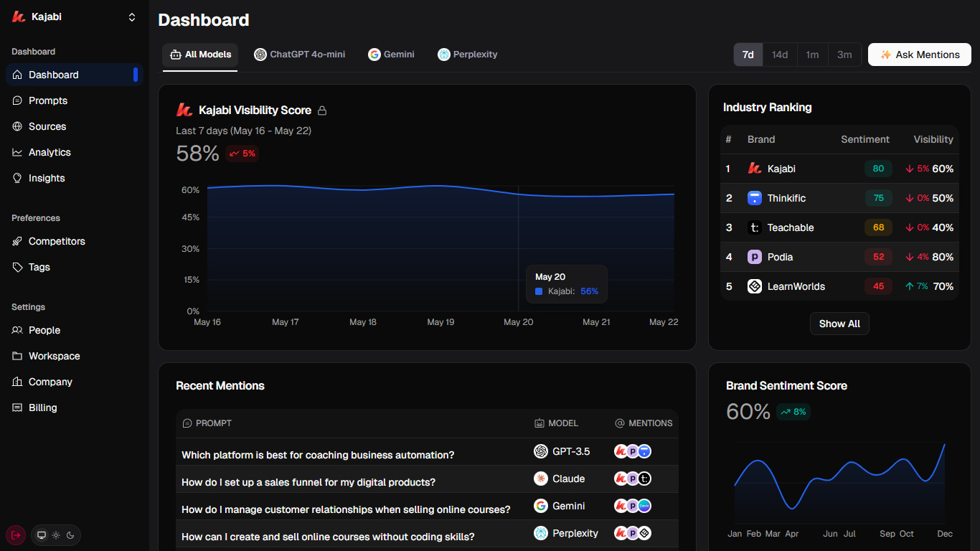Open Prompts in the sidebar
The width and height of the screenshot is (980, 551).
pyautogui.click(x=75, y=100)
